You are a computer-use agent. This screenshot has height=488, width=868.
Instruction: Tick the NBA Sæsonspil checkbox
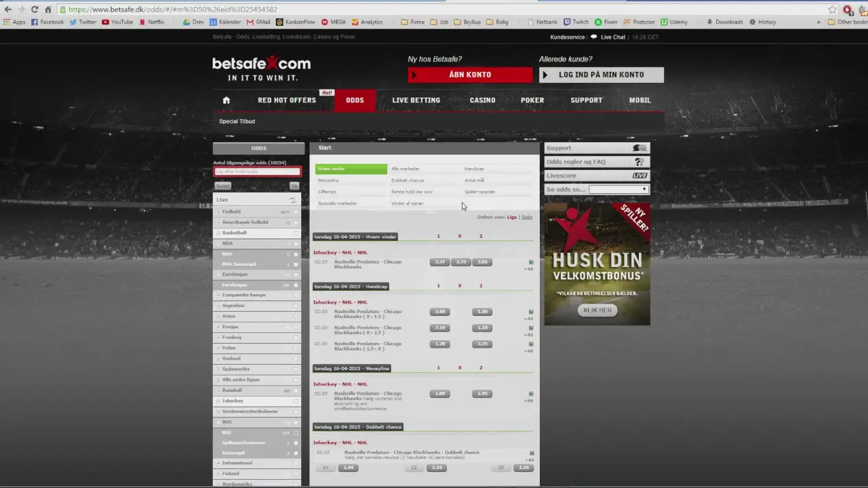(x=296, y=264)
